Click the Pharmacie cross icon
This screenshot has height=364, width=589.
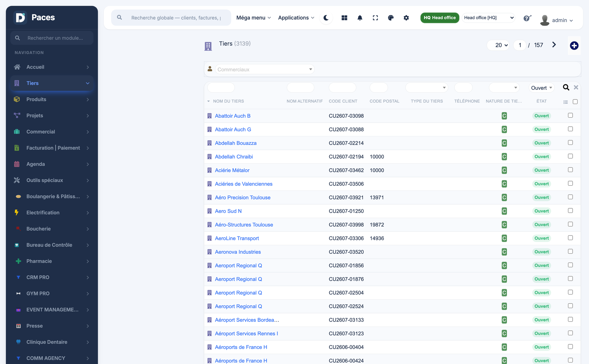point(18,261)
